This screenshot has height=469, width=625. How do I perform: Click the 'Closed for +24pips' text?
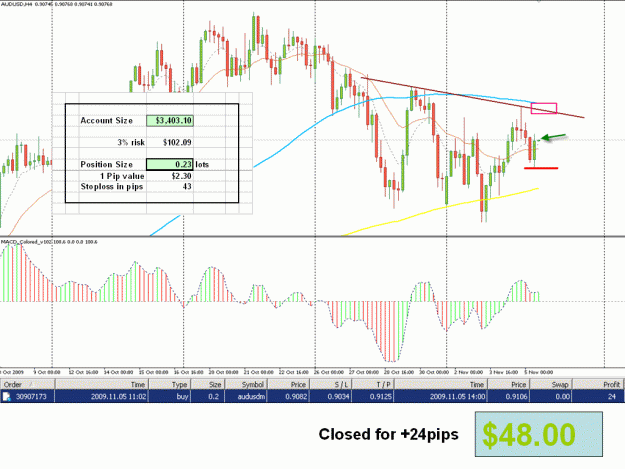(388, 434)
